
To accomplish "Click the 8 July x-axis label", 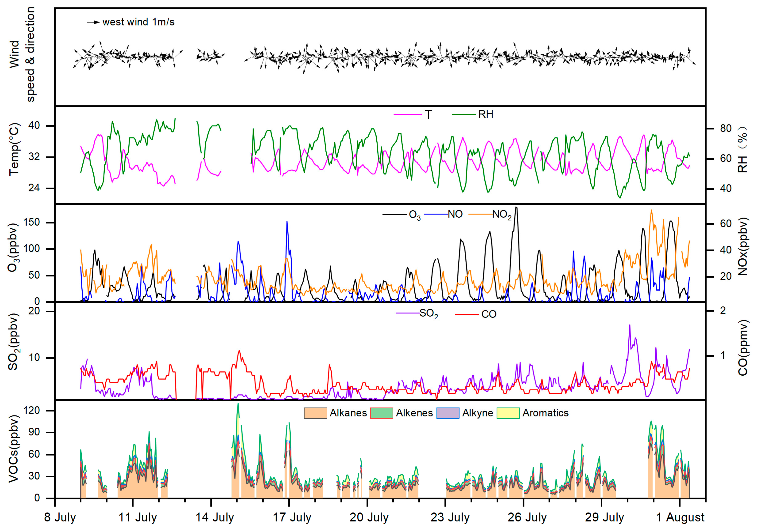I will click(x=60, y=517).
